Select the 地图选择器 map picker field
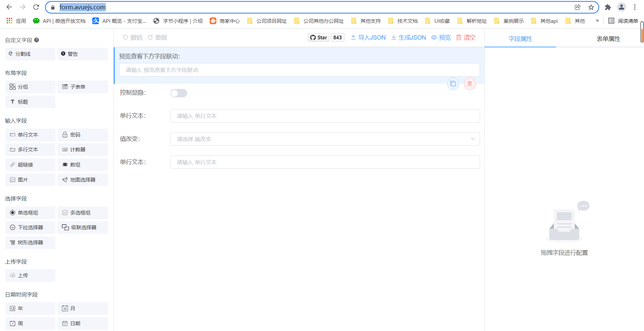Viewport: 644px width, 331px height. (x=83, y=180)
